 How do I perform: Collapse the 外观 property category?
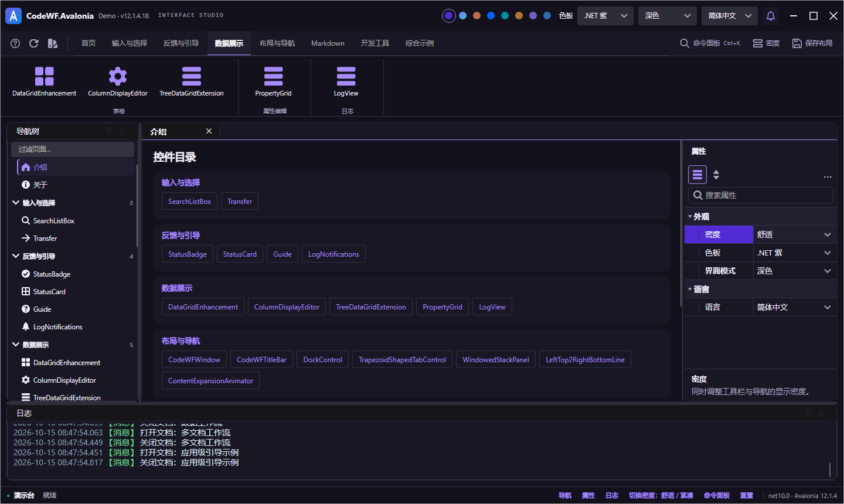690,217
